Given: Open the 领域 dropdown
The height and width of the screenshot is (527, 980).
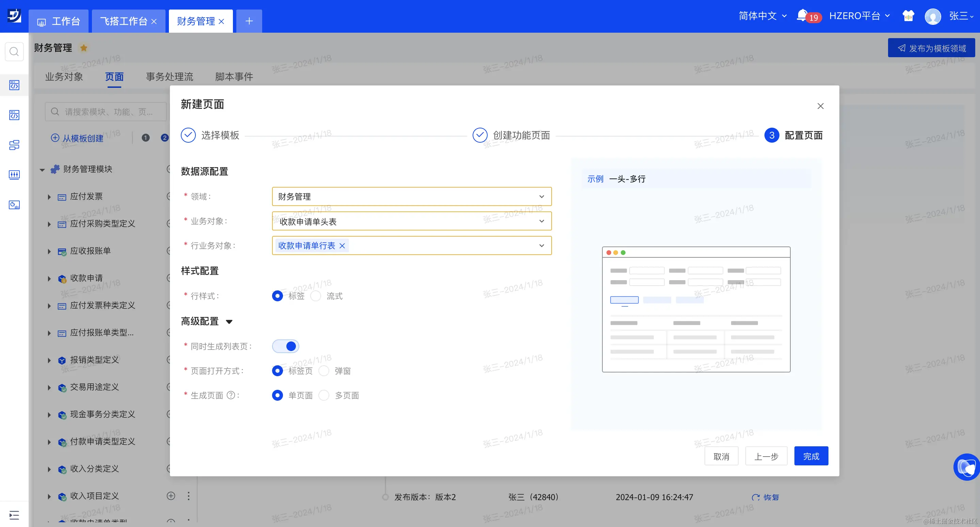Looking at the screenshot, I should (x=412, y=196).
